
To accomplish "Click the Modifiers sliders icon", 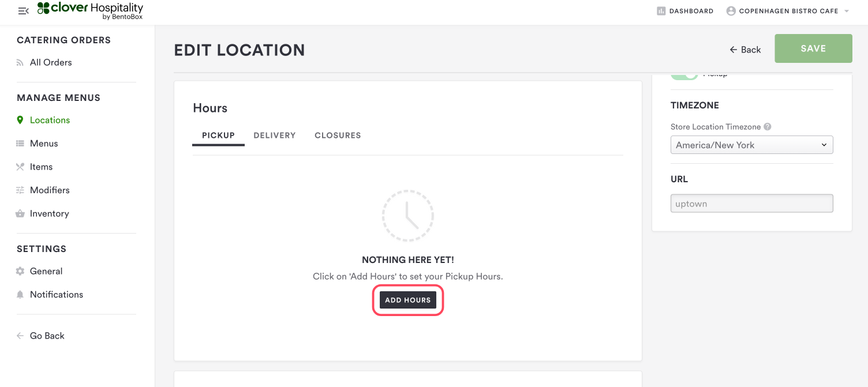I will pos(20,190).
